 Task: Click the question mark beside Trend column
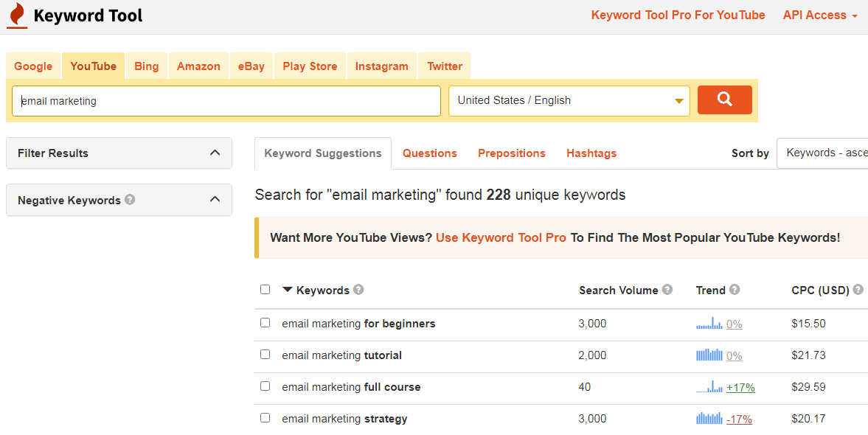(737, 289)
